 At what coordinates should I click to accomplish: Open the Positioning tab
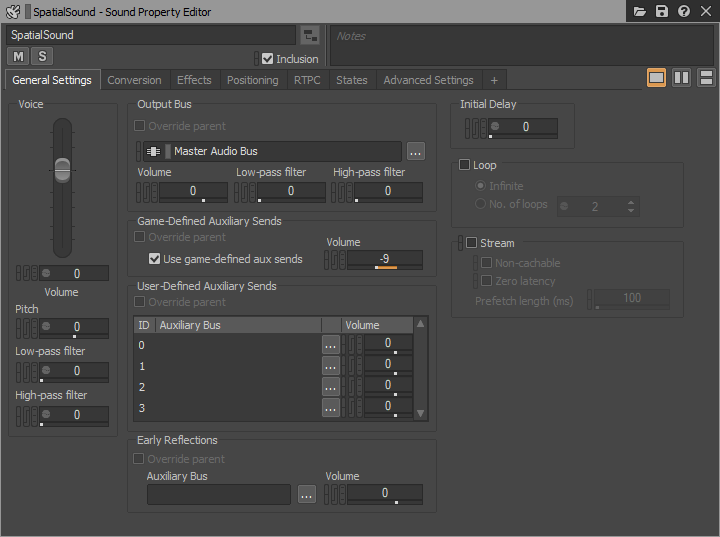[253, 80]
